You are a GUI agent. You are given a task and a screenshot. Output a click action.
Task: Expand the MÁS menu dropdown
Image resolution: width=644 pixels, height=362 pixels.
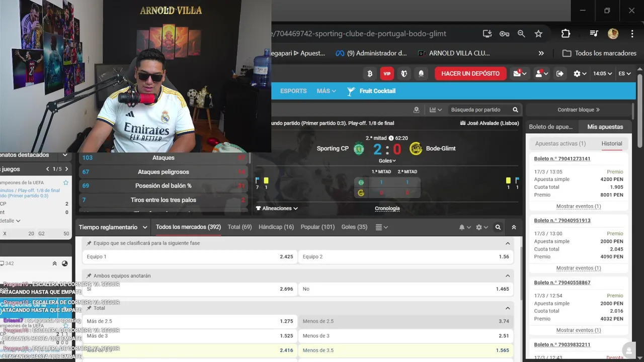(x=326, y=91)
